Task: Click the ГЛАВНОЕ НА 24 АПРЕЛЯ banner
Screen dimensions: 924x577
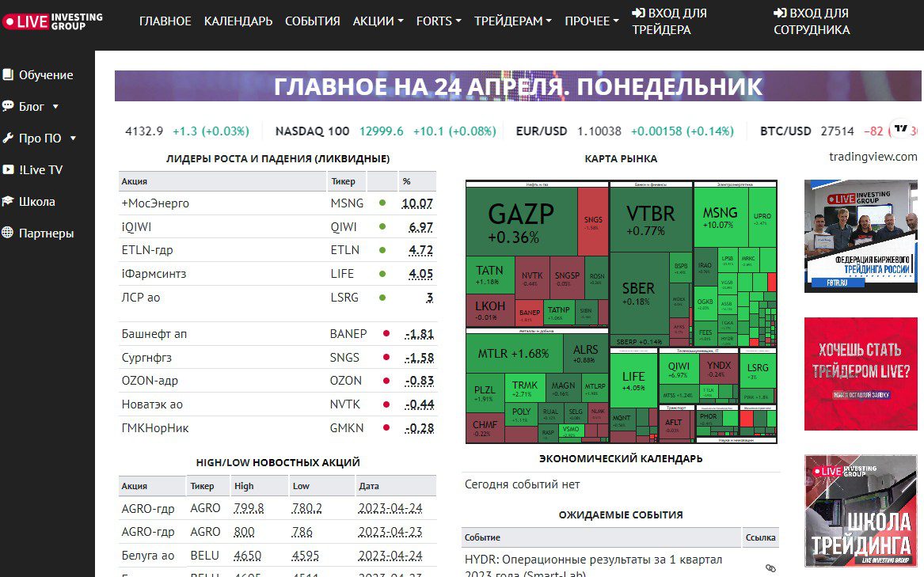Action: point(517,86)
